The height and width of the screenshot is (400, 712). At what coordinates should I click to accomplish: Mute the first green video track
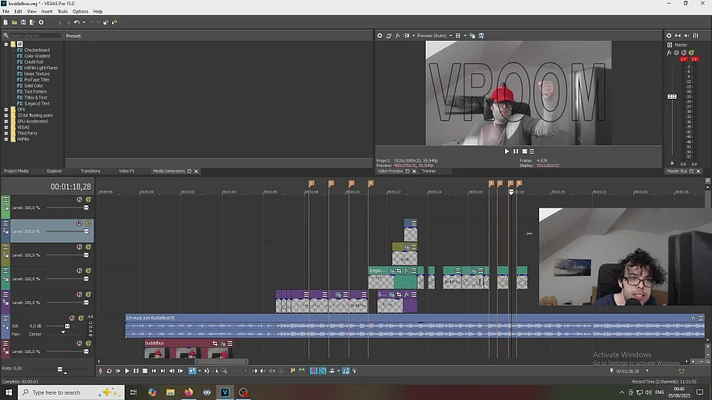click(79, 199)
